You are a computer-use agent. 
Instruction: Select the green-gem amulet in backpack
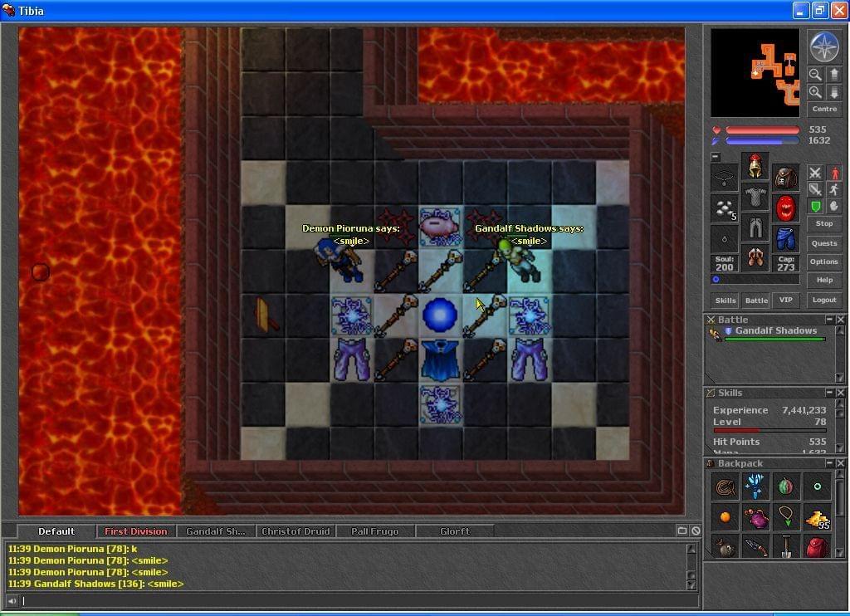click(785, 517)
